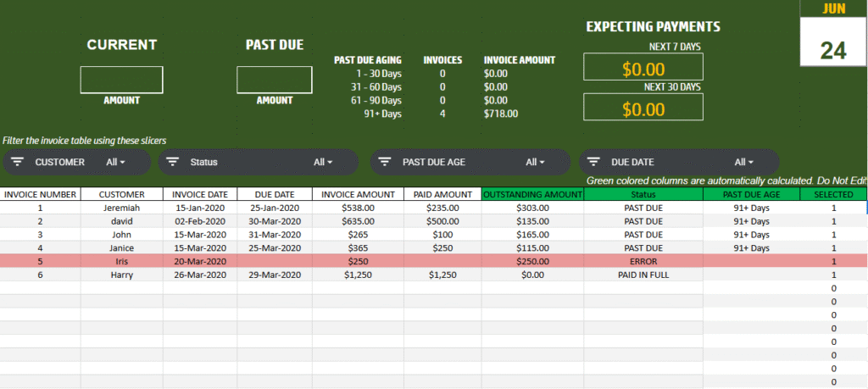This screenshot has height=389, width=868.
Task: Click customer cell Jeremiah
Action: click(x=122, y=208)
